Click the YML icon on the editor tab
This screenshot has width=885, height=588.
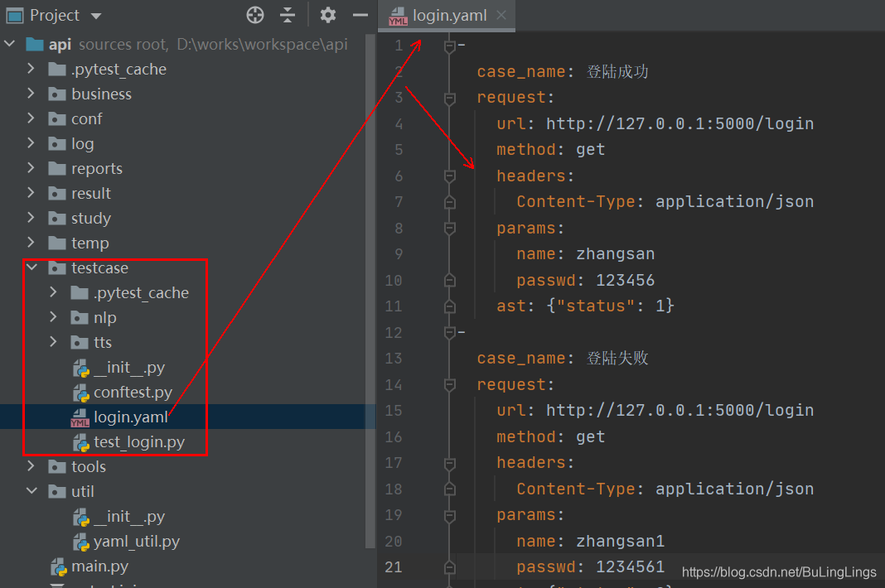click(x=398, y=17)
